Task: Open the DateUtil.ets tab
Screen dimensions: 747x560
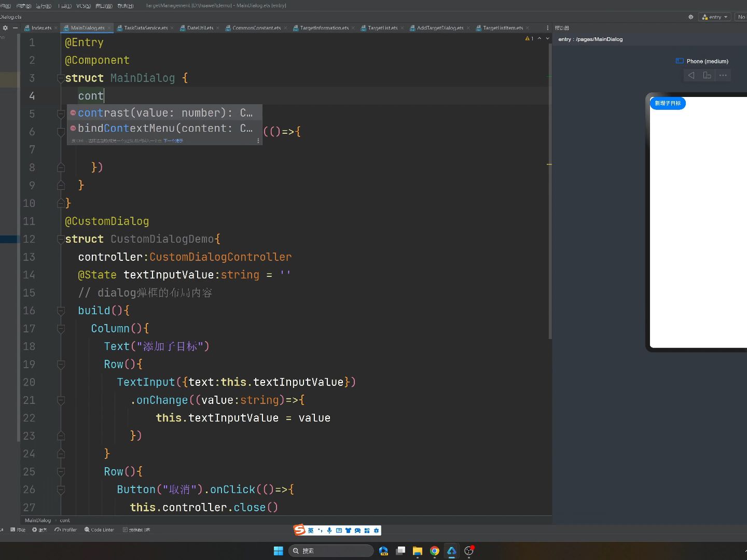Action: coord(200,28)
